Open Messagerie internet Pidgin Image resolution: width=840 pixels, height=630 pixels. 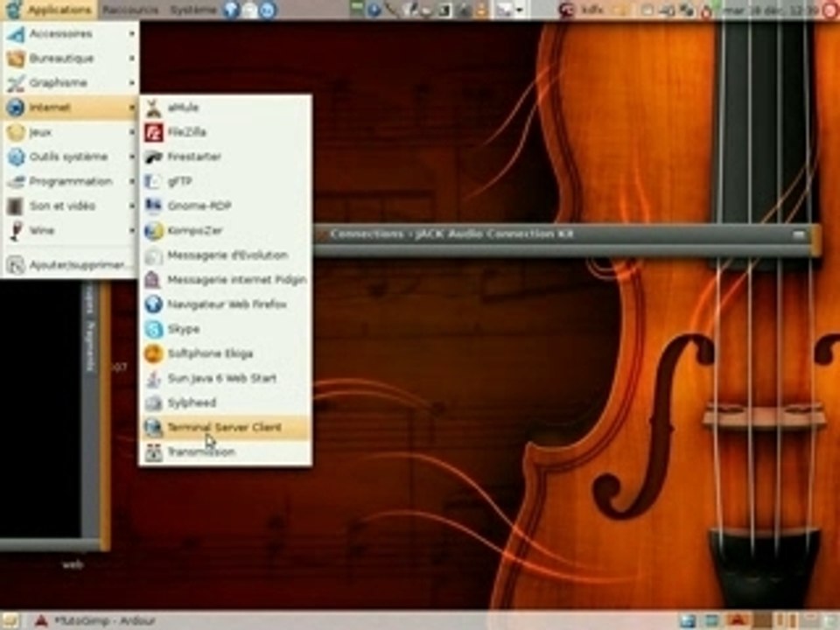pos(226,280)
